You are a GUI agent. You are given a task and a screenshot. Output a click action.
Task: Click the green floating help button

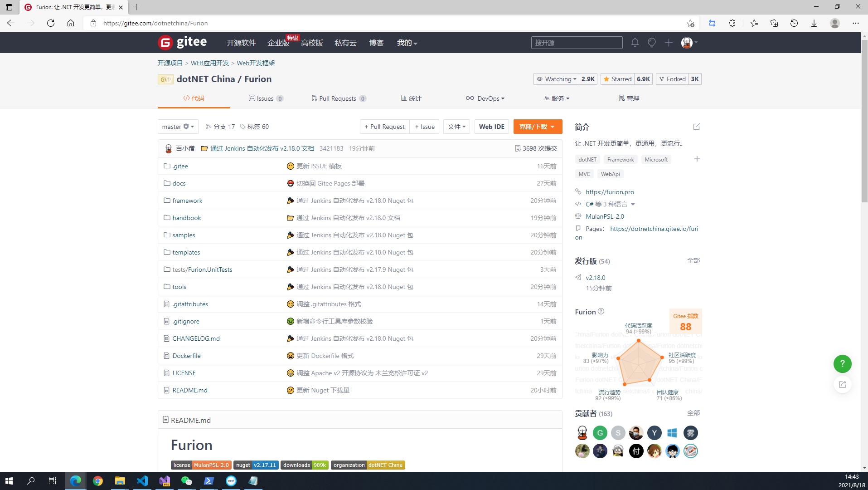(x=842, y=363)
